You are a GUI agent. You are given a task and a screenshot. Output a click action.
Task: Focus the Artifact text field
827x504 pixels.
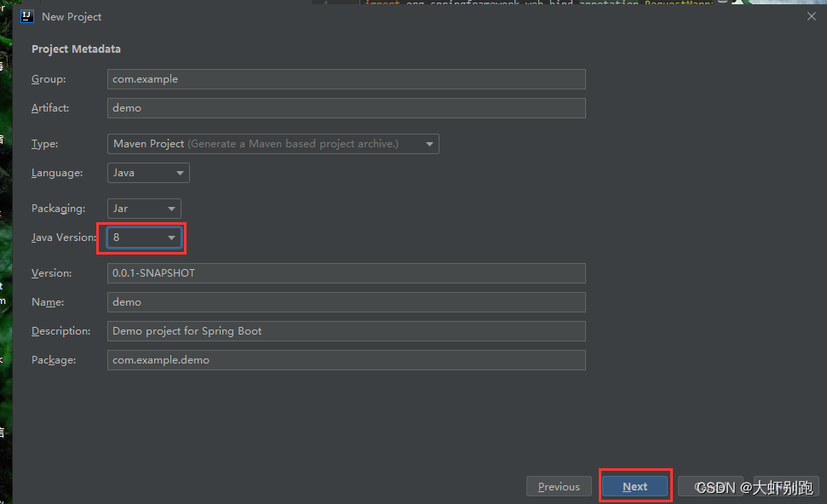coord(347,108)
